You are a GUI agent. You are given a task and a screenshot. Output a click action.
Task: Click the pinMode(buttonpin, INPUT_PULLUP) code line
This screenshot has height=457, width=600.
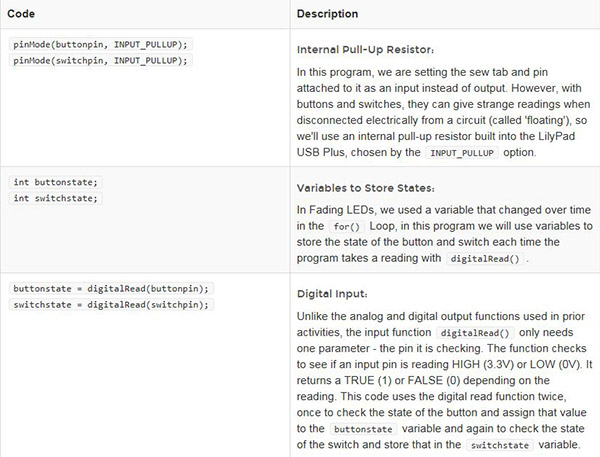[99, 46]
